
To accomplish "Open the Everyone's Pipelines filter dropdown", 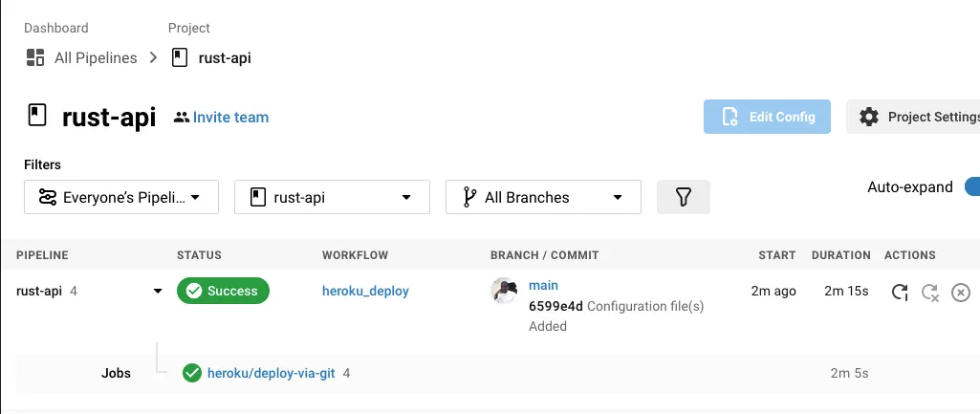I will click(x=121, y=197).
